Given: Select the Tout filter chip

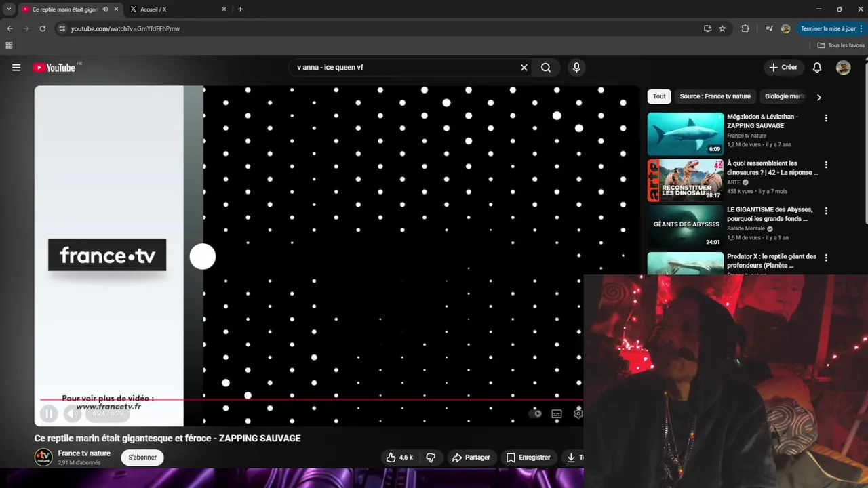Looking at the screenshot, I should pyautogui.click(x=659, y=96).
